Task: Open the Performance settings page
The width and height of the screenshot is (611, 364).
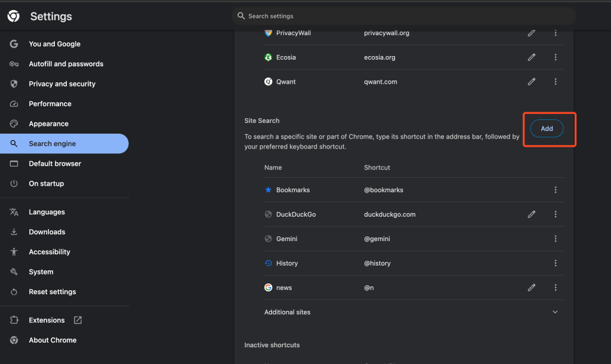Action: [x=50, y=104]
